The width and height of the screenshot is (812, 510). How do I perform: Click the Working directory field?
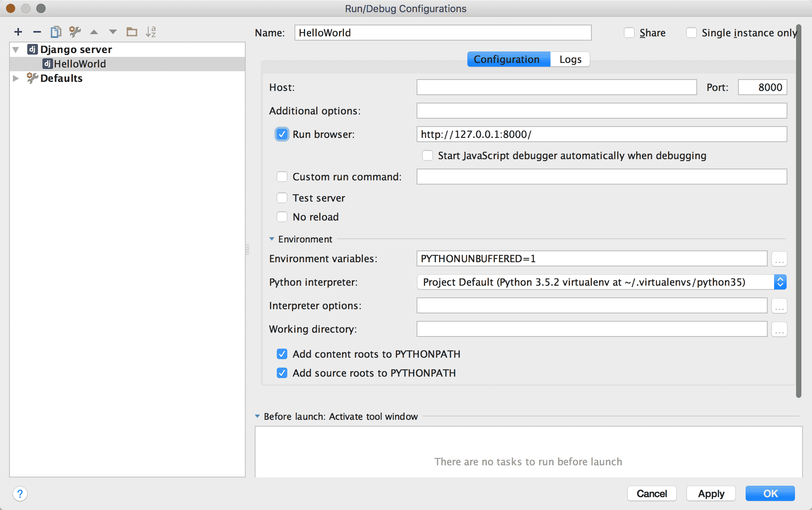[592, 329]
